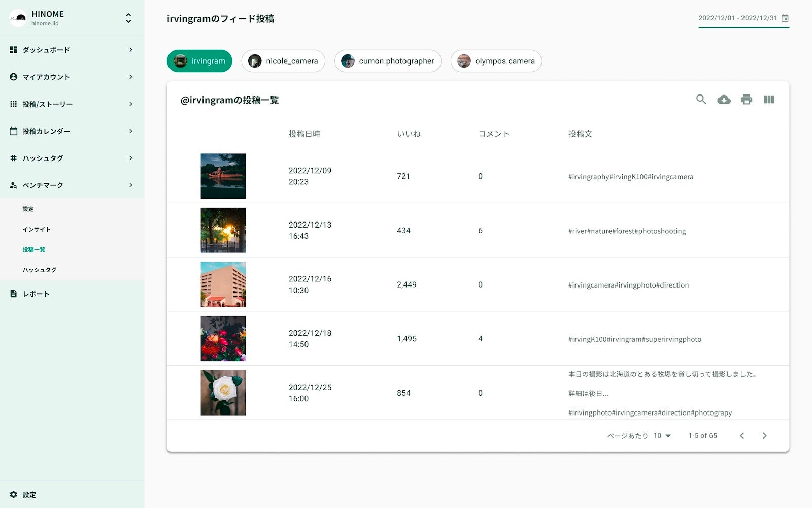Open インサイト under ベンチマーク
Viewport: 812px width, 508px height.
pyautogui.click(x=37, y=229)
